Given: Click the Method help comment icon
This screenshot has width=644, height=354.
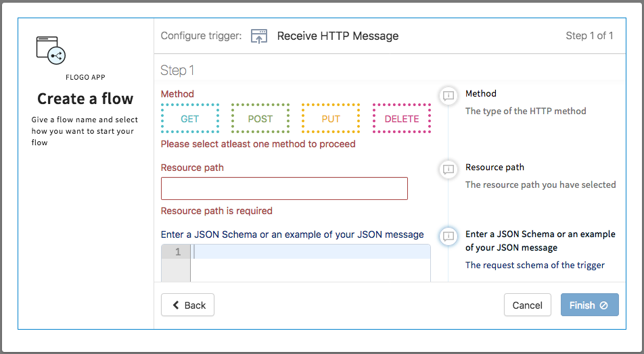Looking at the screenshot, I should 448,95.
